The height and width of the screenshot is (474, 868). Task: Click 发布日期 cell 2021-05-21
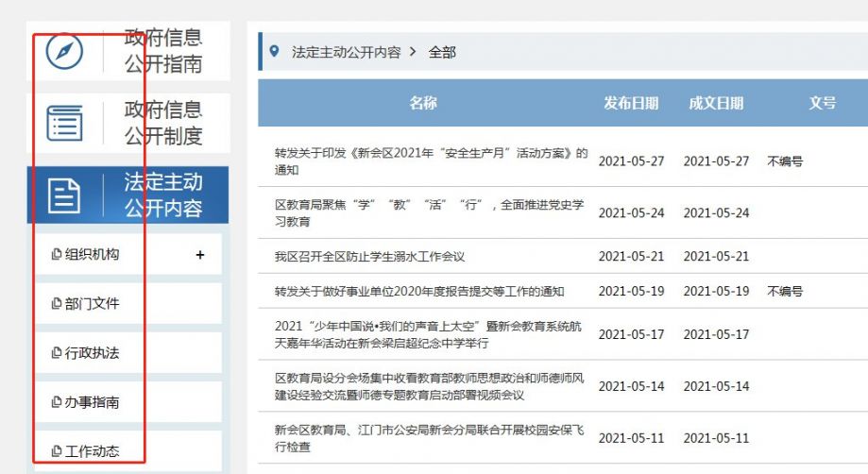[631, 256]
